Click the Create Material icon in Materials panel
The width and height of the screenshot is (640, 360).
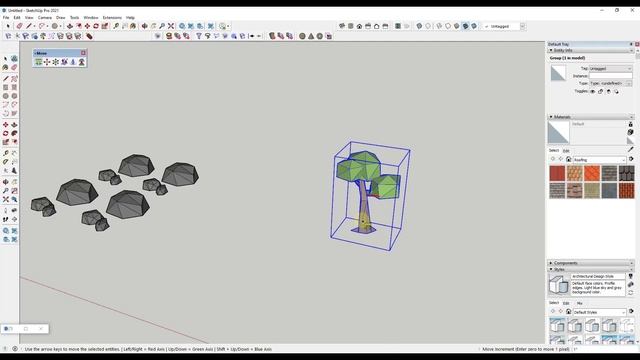[631, 132]
